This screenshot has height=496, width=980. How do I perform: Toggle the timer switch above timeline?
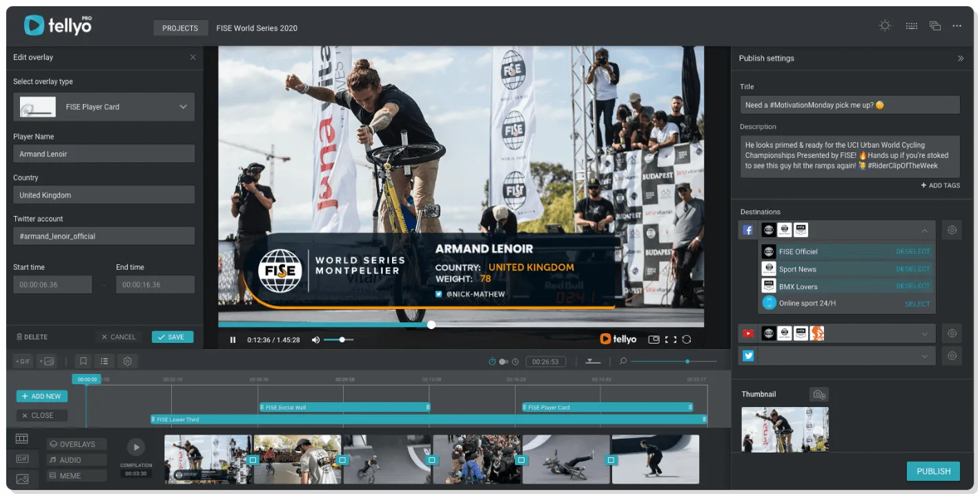[x=504, y=361]
